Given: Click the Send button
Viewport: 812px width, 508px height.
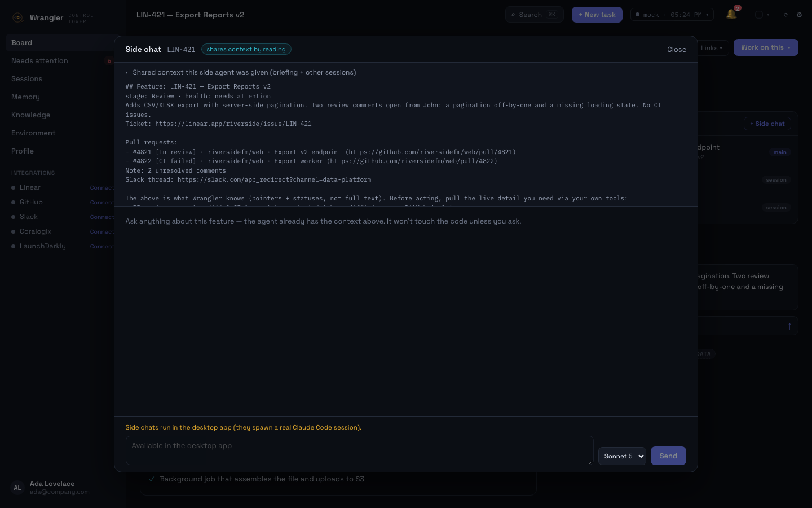Looking at the screenshot, I should pyautogui.click(x=668, y=456).
